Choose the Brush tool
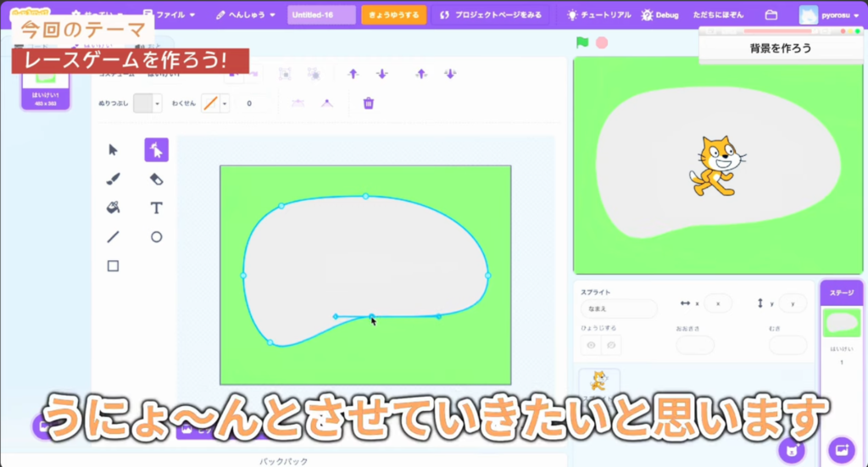 pos(113,179)
